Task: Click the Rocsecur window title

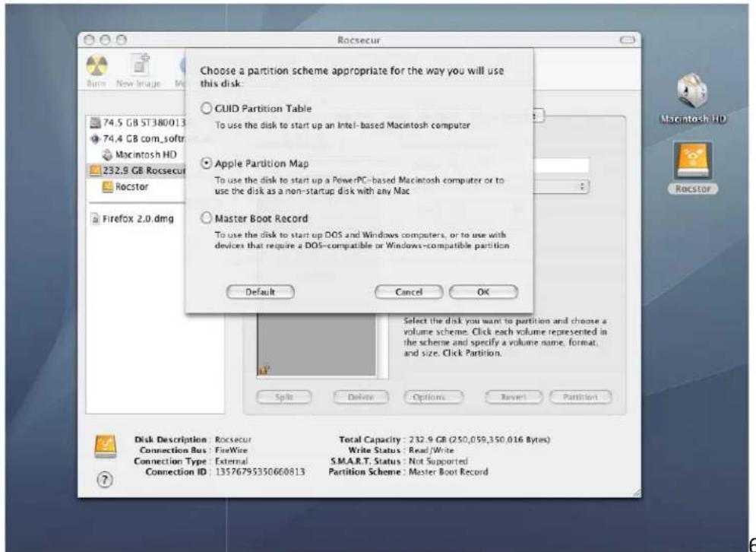Action: 359,40
